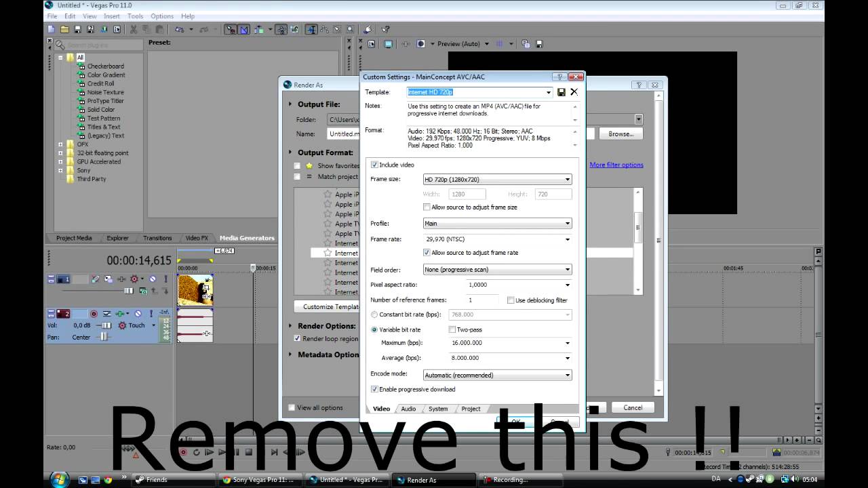Switch to the System tab
Screen dimensions: 868x488
click(438, 409)
